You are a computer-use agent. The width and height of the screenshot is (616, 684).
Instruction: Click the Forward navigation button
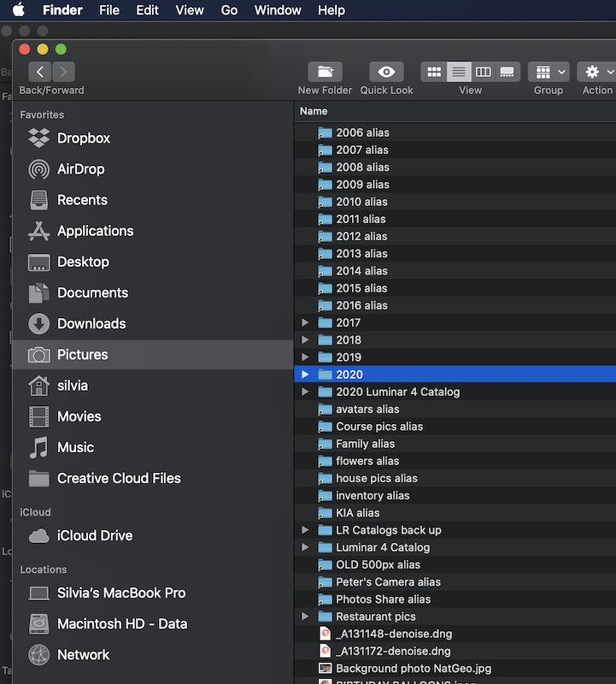point(63,73)
